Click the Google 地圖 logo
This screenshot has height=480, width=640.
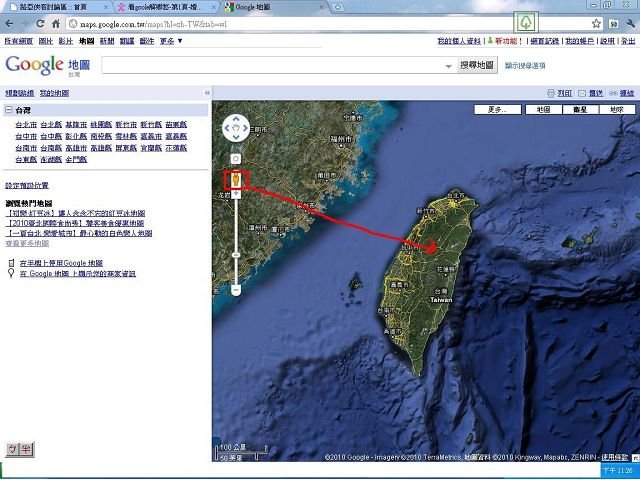tap(47, 65)
